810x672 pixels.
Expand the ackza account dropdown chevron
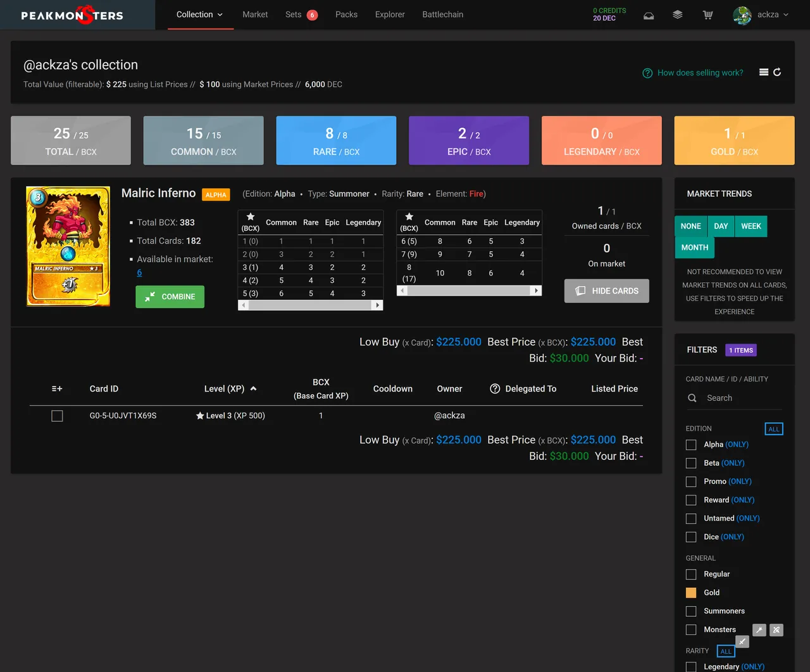tap(786, 15)
